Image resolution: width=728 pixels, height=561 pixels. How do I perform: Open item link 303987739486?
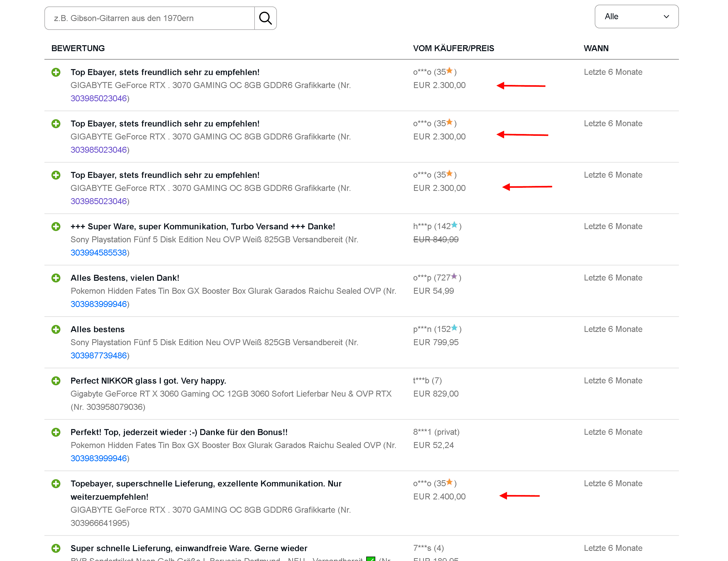(99, 356)
